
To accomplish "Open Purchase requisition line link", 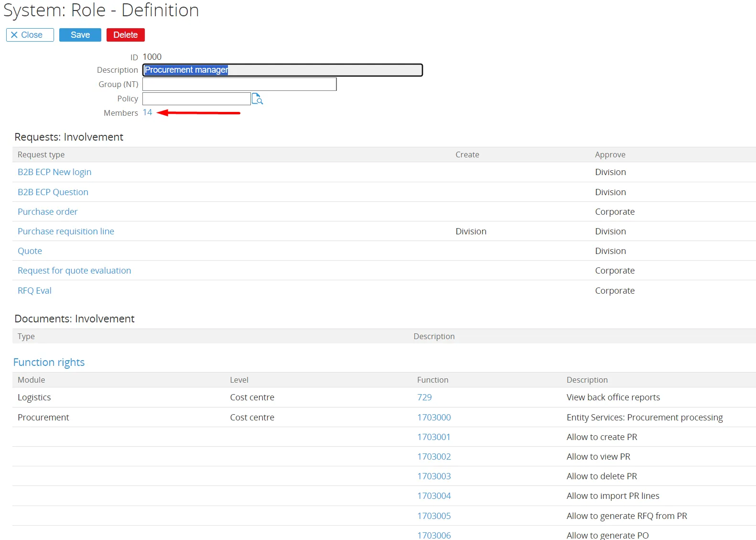I will click(x=66, y=231).
